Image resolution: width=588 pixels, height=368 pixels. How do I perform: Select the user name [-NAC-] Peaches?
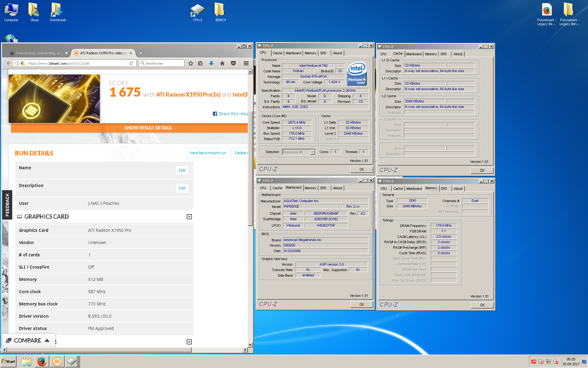(x=104, y=203)
